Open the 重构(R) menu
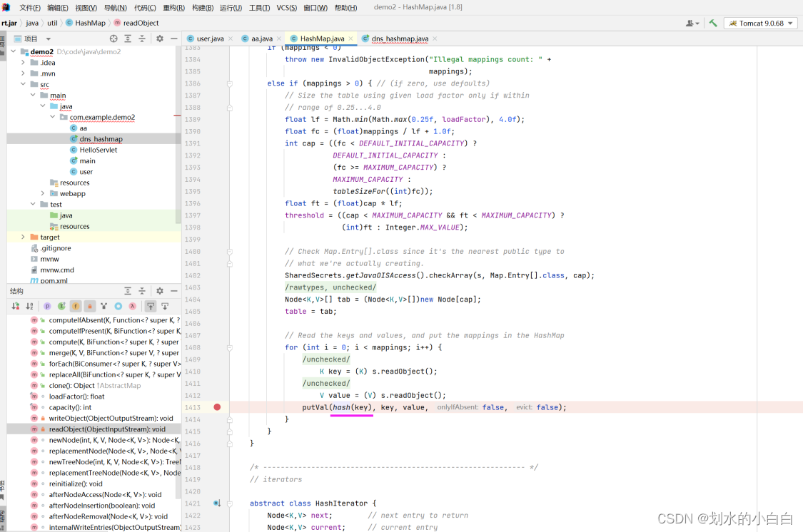 [173, 8]
